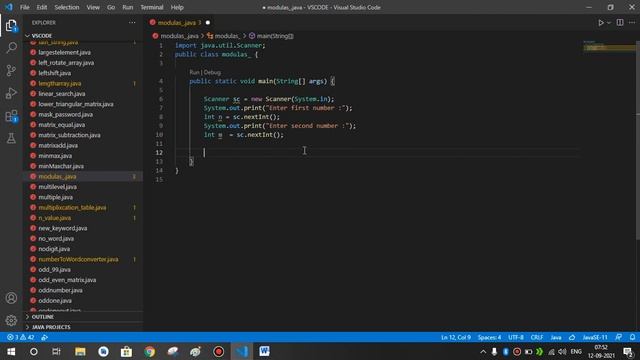
Task: Open the Testing flask view
Action: (11, 138)
